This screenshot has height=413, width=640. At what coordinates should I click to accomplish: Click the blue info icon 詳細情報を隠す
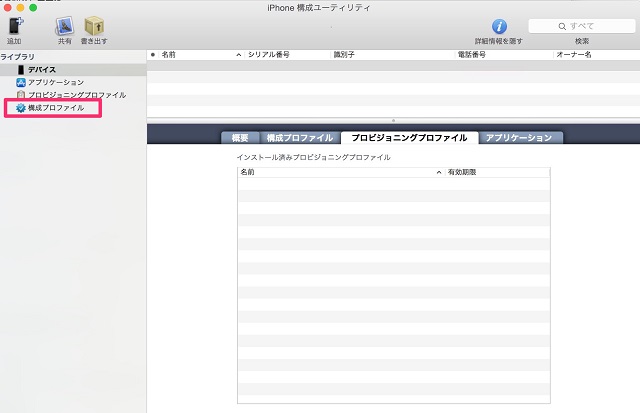click(499, 27)
